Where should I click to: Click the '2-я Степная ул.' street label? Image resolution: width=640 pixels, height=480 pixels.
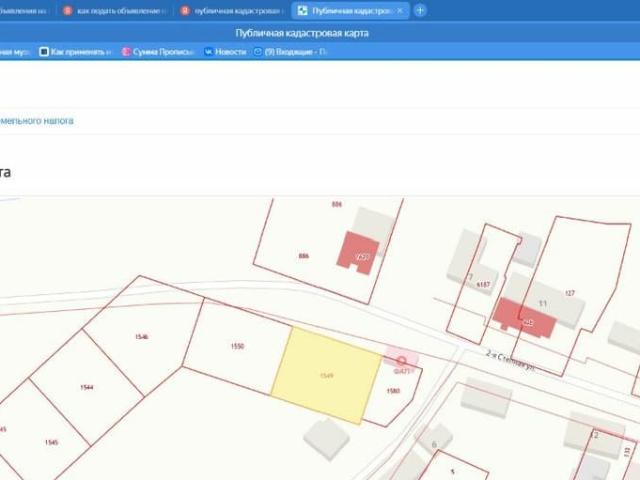pyautogui.click(x=510, y=360)
